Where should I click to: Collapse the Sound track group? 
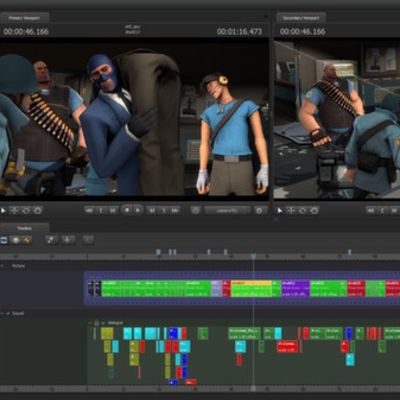click(3, 314)
